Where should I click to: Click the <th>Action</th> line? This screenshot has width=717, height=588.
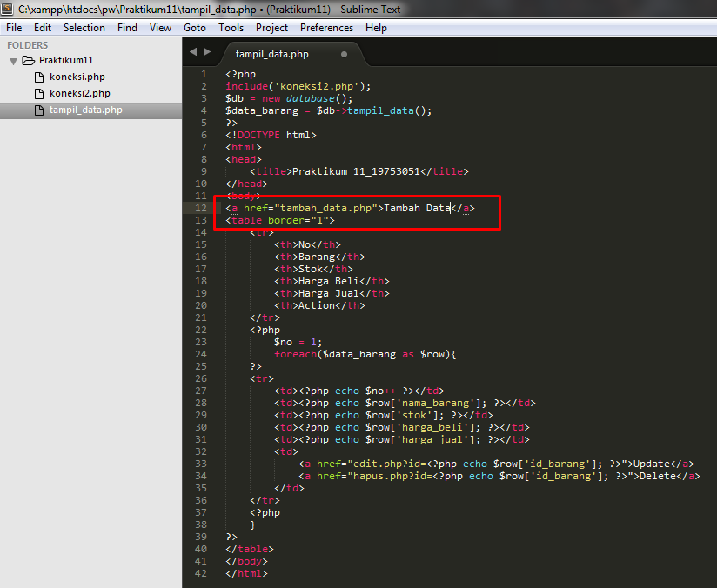[x=319, y=305]
